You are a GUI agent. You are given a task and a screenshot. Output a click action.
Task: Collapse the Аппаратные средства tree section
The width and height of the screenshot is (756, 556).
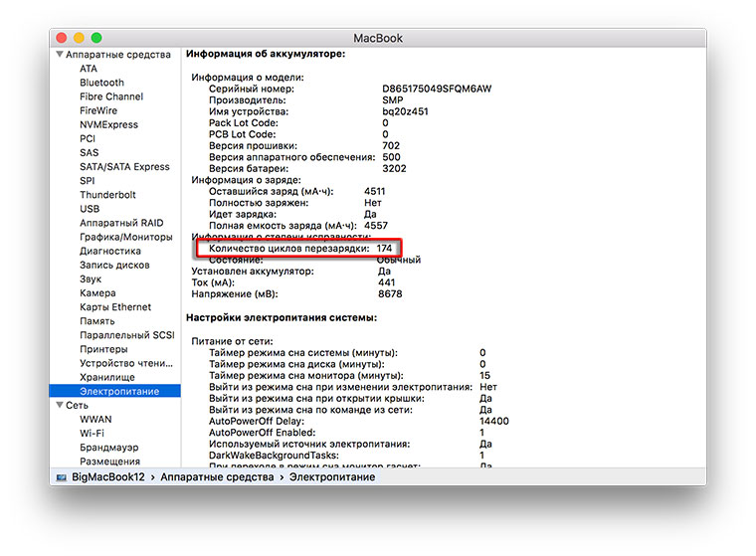[x=60, y=54]
